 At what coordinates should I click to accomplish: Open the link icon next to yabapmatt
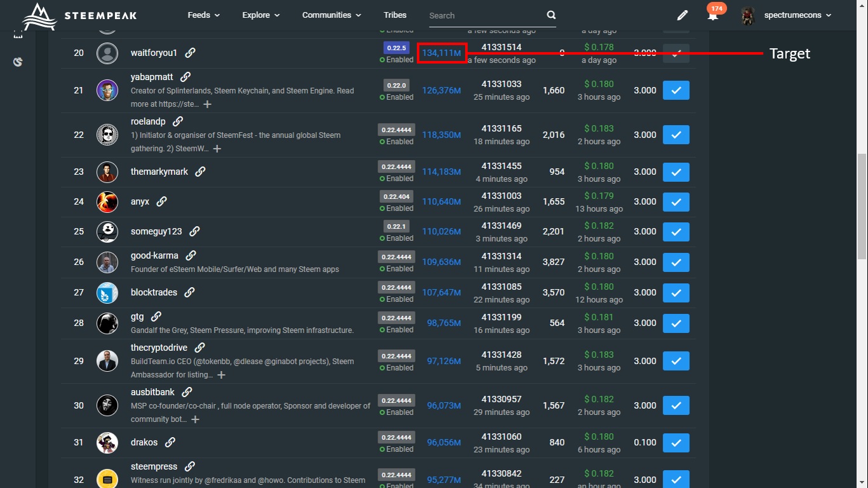(x=186, y=77)
